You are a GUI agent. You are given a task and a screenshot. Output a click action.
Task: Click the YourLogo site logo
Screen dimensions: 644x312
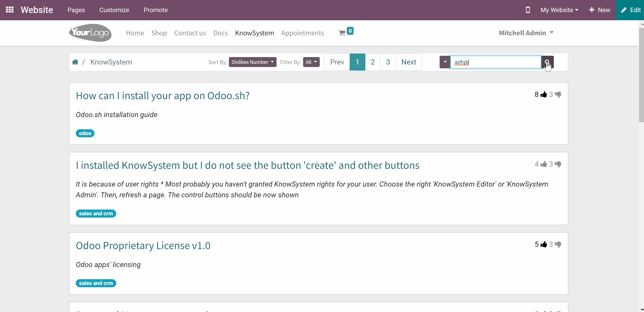point(90,33)
